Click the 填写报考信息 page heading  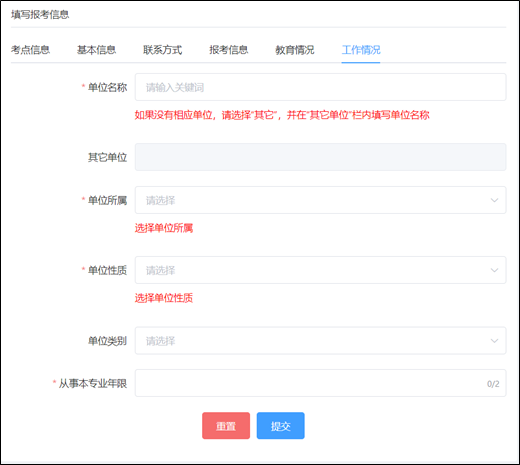(40, 15)
